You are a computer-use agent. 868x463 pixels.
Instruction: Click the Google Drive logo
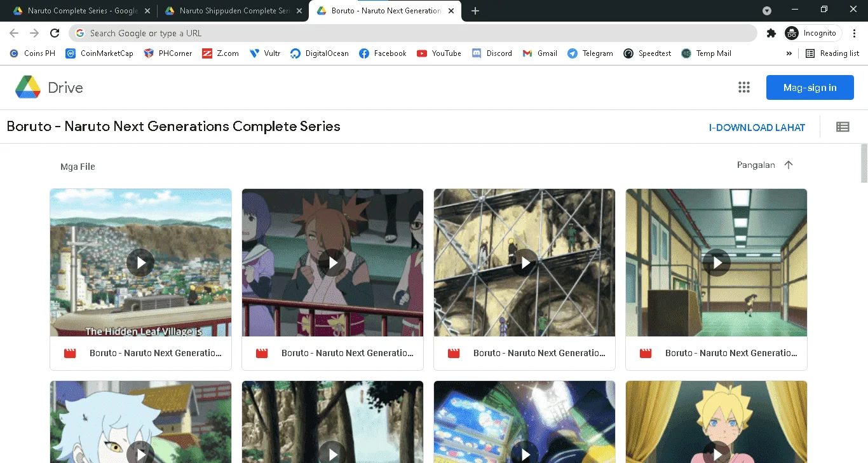click(49, 87)
